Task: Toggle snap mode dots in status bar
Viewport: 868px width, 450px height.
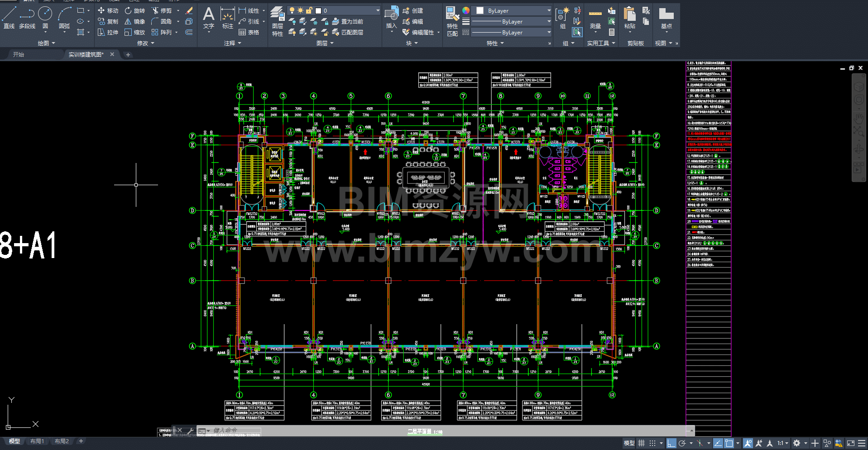Action: [652, 443]
